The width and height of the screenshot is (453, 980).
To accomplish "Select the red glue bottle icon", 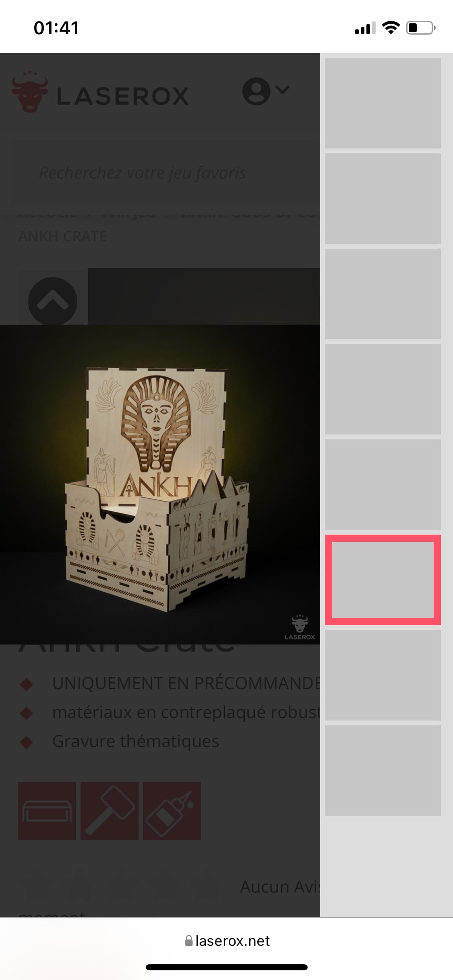I will click(x=172, y=811).
